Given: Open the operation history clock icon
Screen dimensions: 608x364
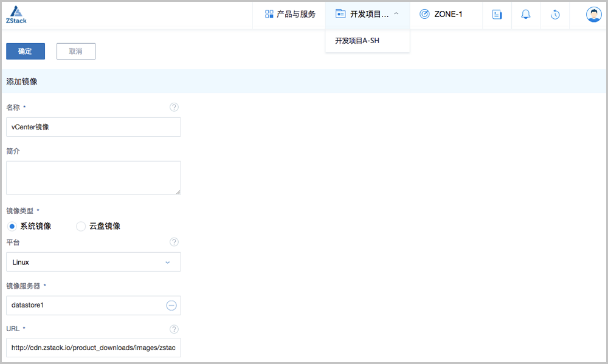Looking at the screenshot, I should [x=555, y=15].
